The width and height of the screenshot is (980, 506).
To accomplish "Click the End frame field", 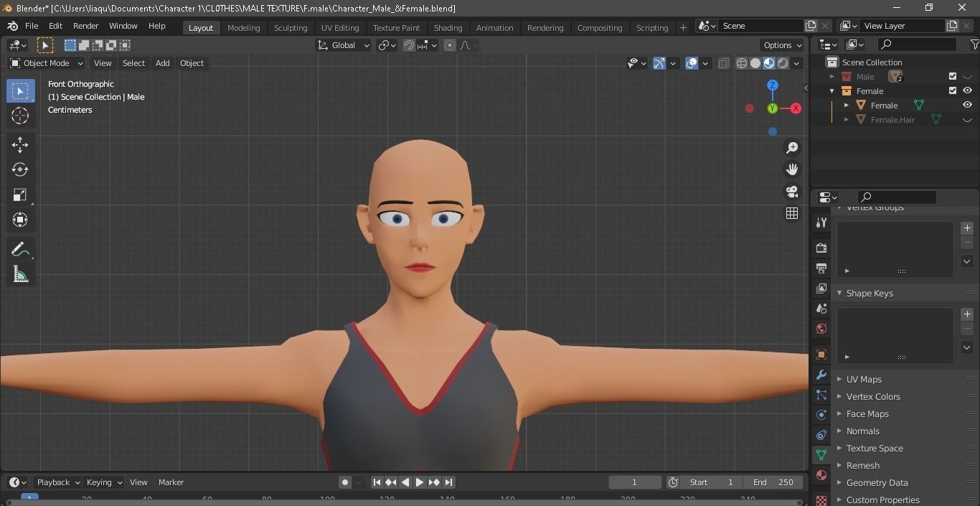I will [773, 482].
